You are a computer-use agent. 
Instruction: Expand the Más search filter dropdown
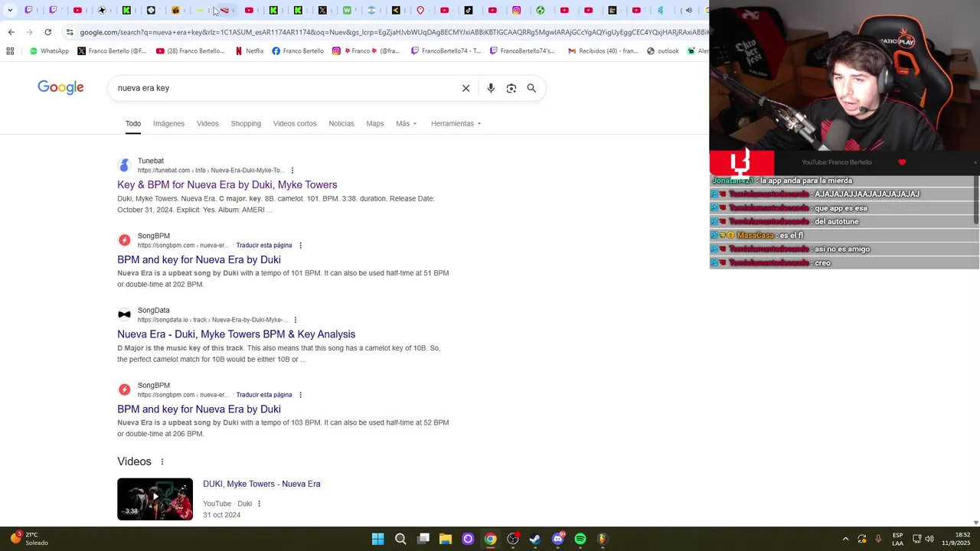coord(407,123)
